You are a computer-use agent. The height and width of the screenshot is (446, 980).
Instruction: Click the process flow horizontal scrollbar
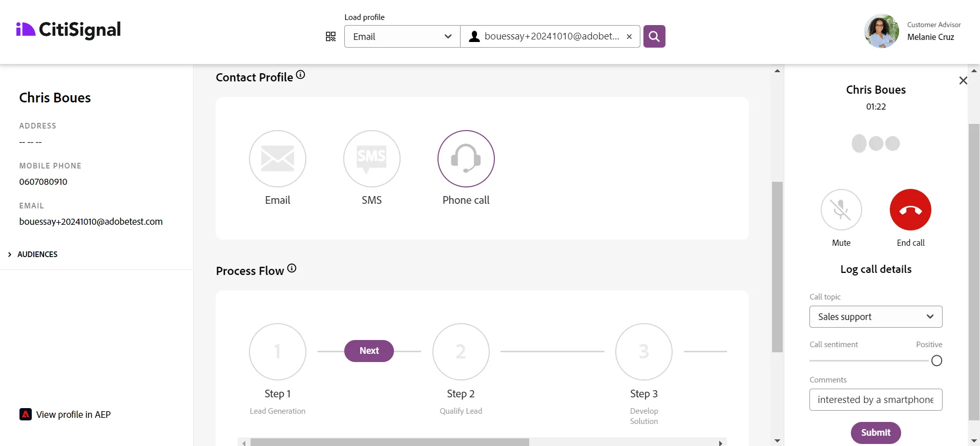tap(389, 442)
